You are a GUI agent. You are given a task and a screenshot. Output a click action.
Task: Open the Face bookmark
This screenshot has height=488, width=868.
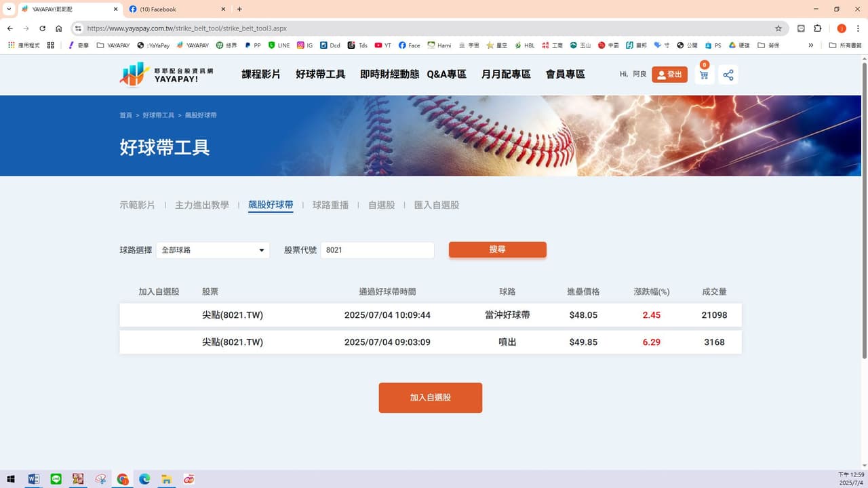pos(409,45)
